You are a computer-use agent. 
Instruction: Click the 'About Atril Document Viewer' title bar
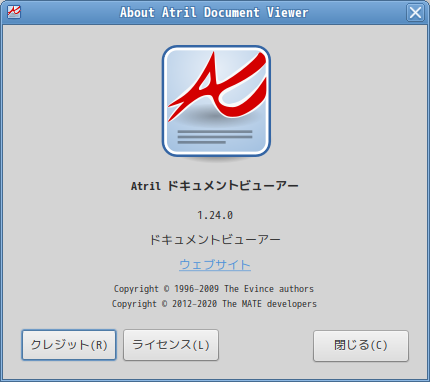(214, 13)
